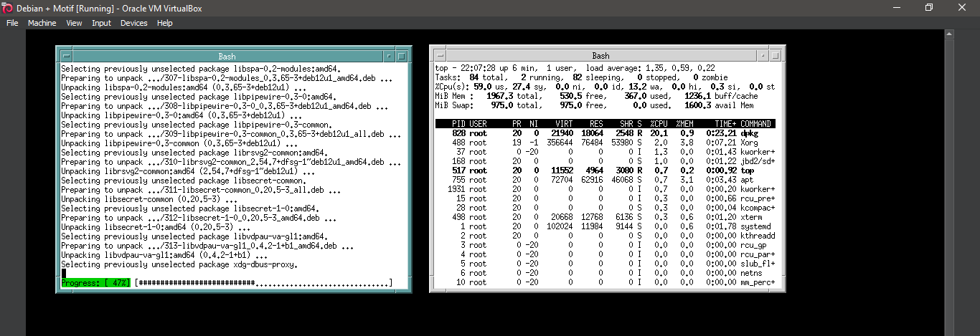Viewport: 980px width, 336px height.
Task: Select the xterm process row
Action: [x=605, y=217]
